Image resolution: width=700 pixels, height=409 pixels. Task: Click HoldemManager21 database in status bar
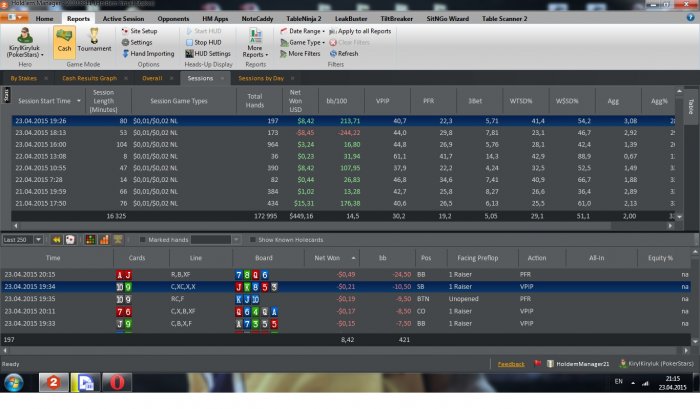pos(578,364)
